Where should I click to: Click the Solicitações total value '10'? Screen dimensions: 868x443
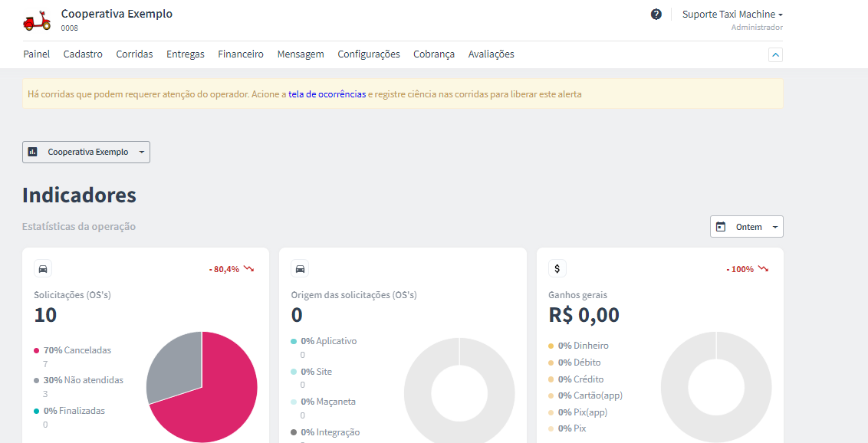pyautogui.click(x=45, y=315)
